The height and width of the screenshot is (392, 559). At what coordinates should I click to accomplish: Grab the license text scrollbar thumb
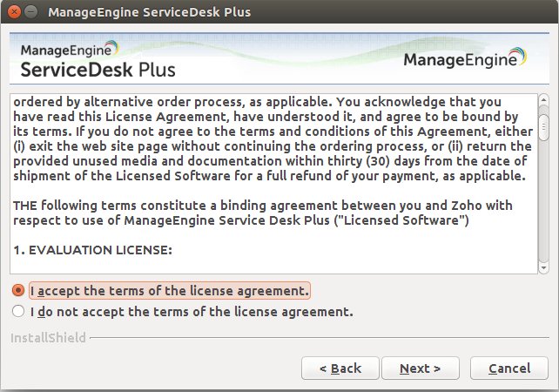(x=543, y=127)
